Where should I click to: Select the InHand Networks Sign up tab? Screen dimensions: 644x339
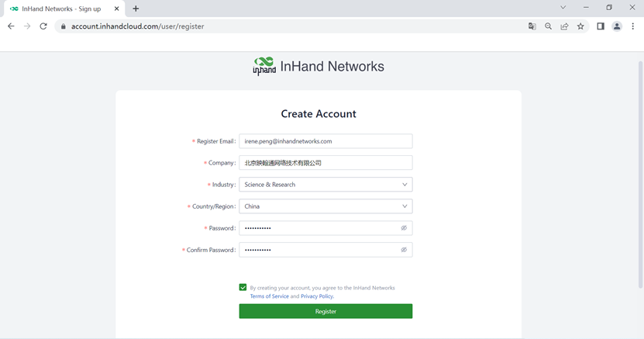[64, 9]
